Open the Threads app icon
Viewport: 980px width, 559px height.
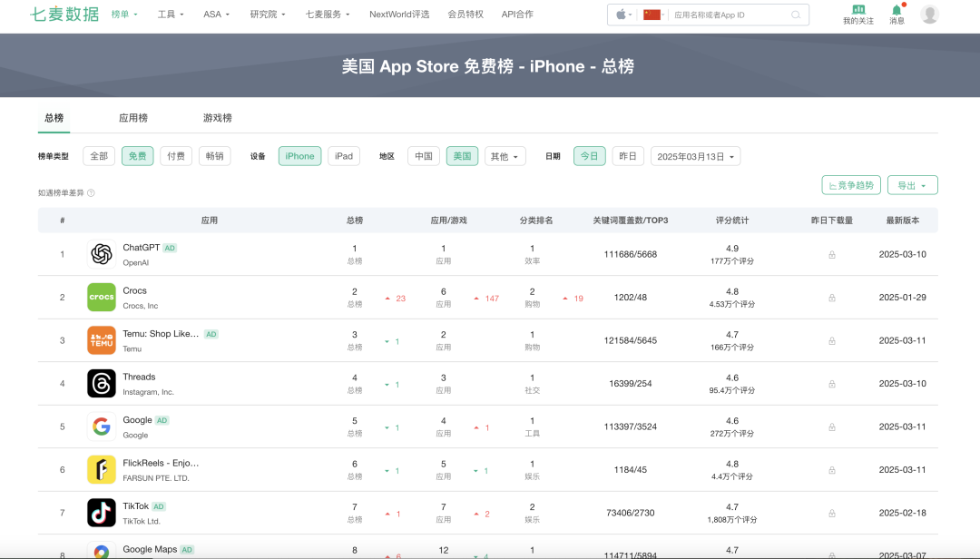tap(102, 383)
